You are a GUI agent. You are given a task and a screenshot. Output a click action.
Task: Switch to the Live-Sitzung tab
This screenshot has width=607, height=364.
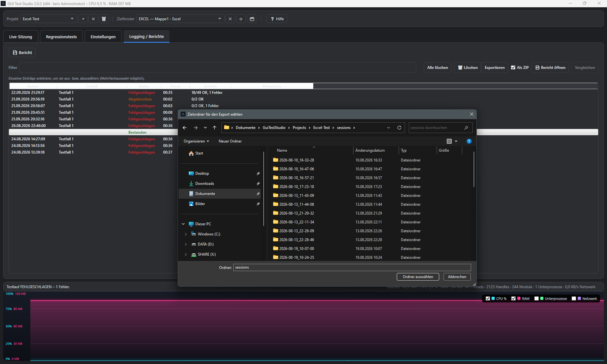tap(21, 37)
